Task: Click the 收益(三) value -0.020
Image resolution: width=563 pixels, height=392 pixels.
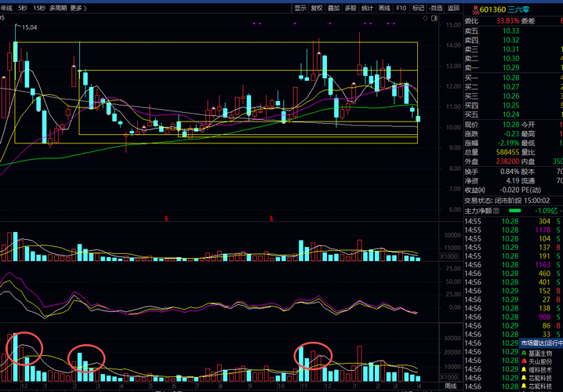Action: click(509, 191)
